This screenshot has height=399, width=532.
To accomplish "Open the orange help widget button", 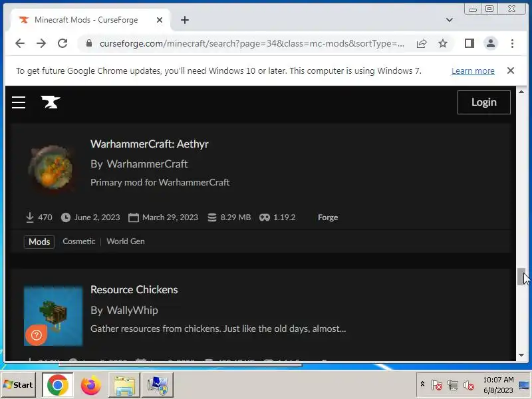I will pyautogui.click(x=37, y=335).
